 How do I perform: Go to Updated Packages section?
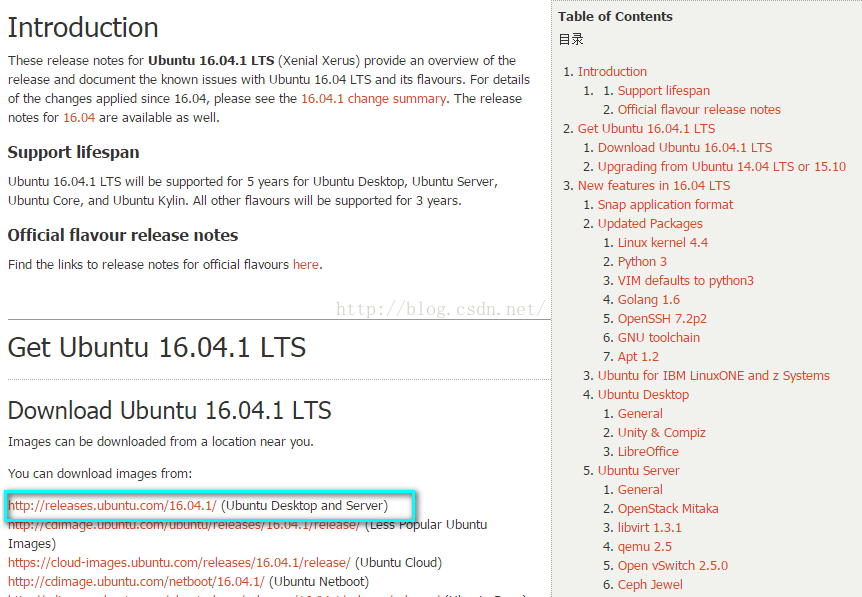pos(650,224)
